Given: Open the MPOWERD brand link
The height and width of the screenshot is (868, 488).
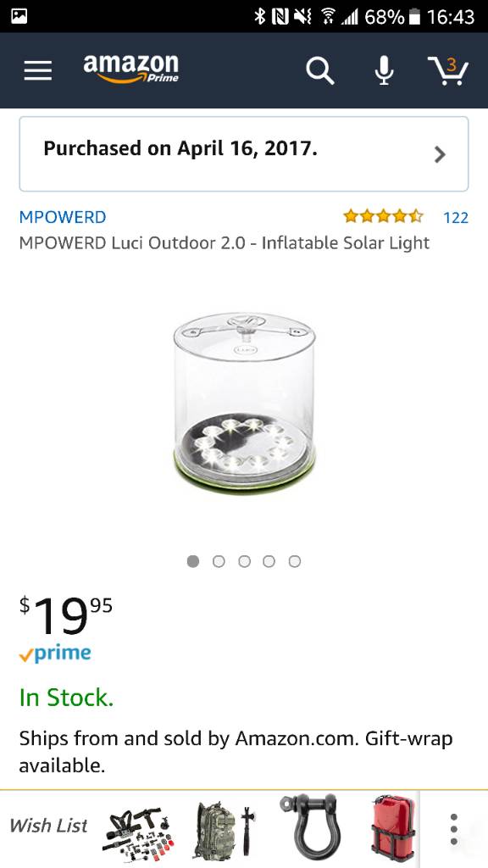Looking at the screenshot, I should [63, 217].
